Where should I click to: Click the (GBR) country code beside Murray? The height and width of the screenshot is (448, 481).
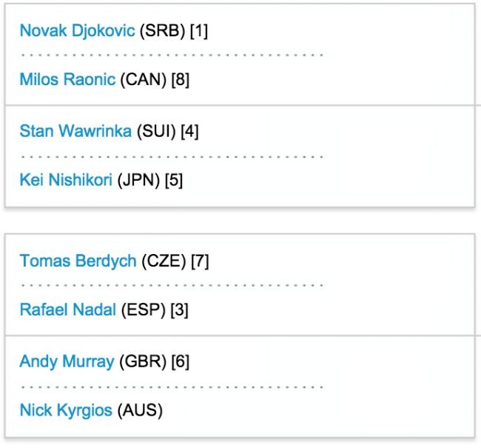(x=142, y=361)
